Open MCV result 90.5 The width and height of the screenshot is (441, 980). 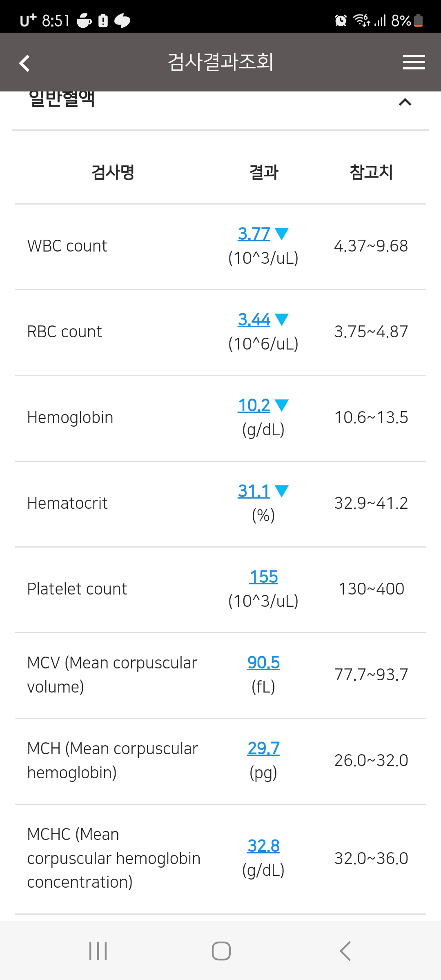[263, 662]
